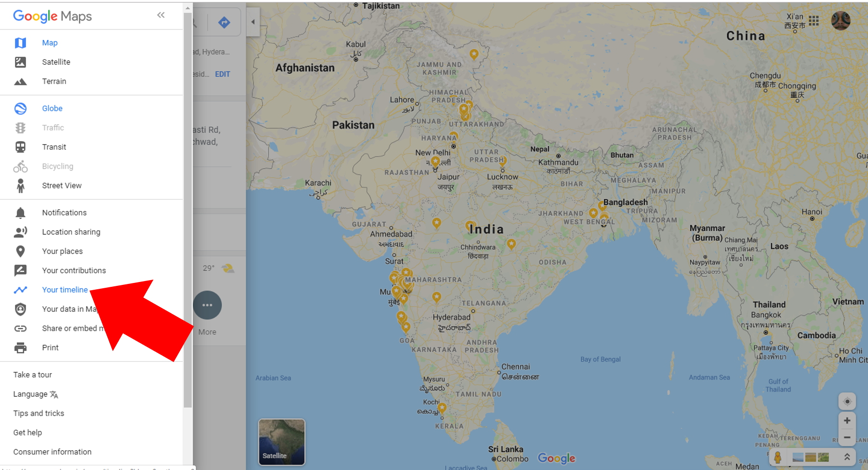The width and height of the screenshot is (868, 470).
Task: Zoom out on the map
Action: (x=847, y=438)
